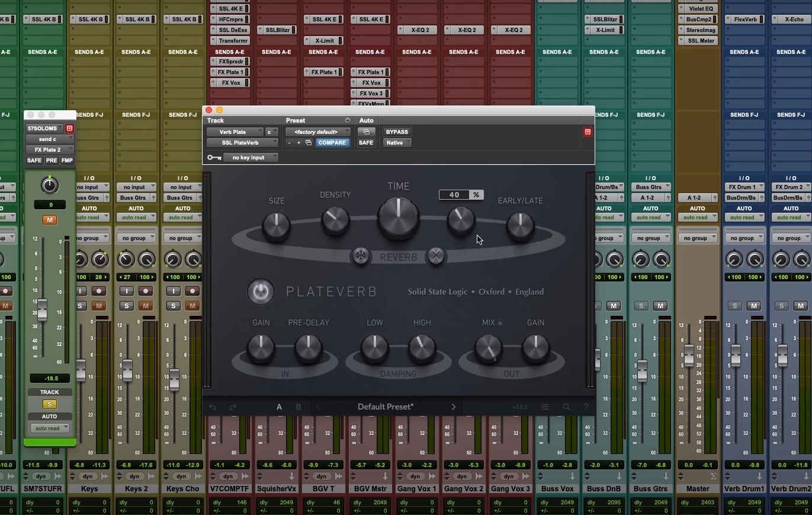The height and width of the screenshot is (515, 812).
Task: Click the FMP button on the send panel
Action: click(x=66, y=160)
